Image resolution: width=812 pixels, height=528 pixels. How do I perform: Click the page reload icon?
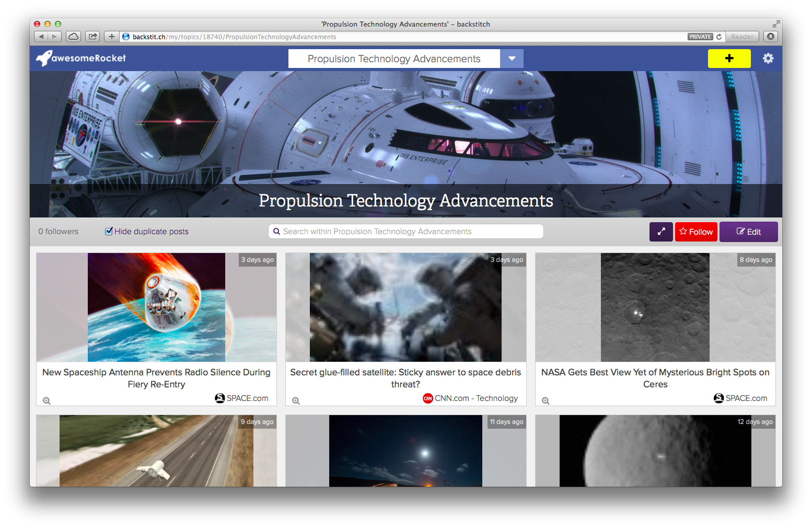pyautogui.click(x=719, y=37)
